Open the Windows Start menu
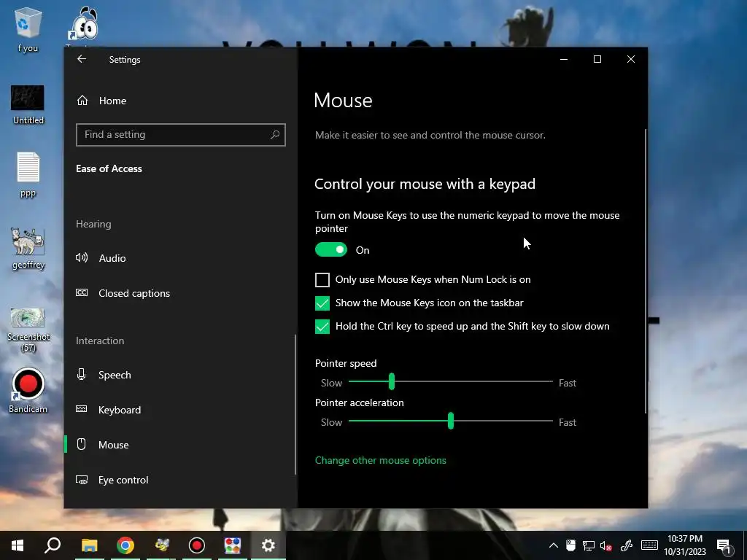The image size is (747, 560). (x=18, y=545)
